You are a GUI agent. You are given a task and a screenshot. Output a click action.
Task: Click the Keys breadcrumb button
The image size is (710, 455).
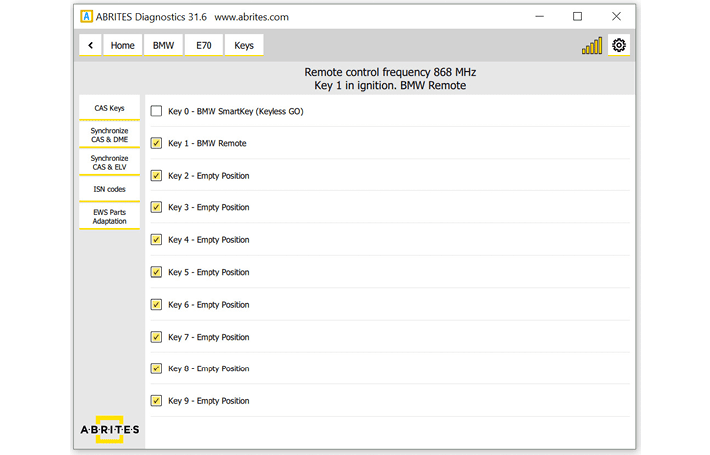(x=244, y=45)
